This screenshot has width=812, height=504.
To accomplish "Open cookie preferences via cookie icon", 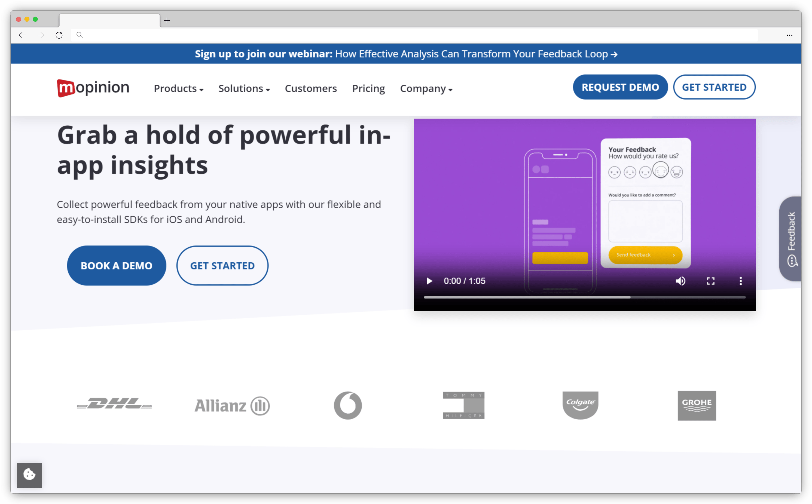I will [29, 475].
